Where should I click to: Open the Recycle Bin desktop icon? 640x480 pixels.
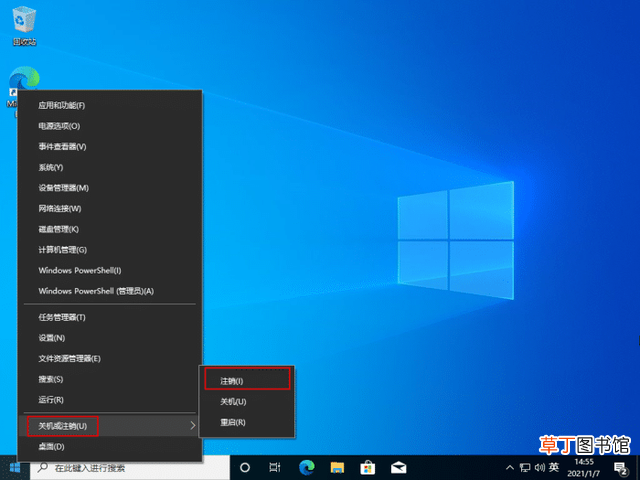tap(24, 26)
